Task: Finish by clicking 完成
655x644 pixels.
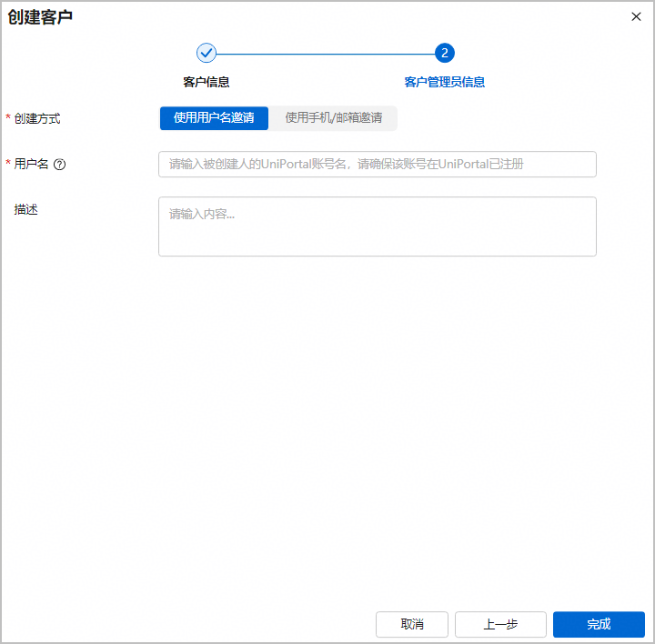Action: click(599, 624)
